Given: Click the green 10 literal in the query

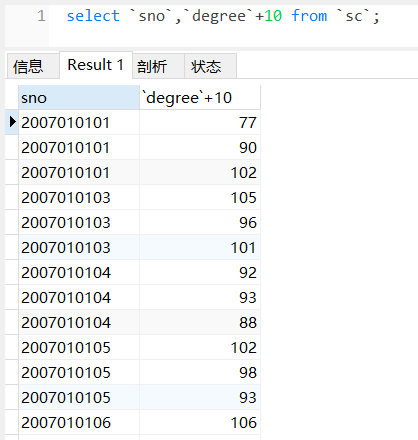Looking at the screenshot, I should pyautogui.click(x=273, y=16).
